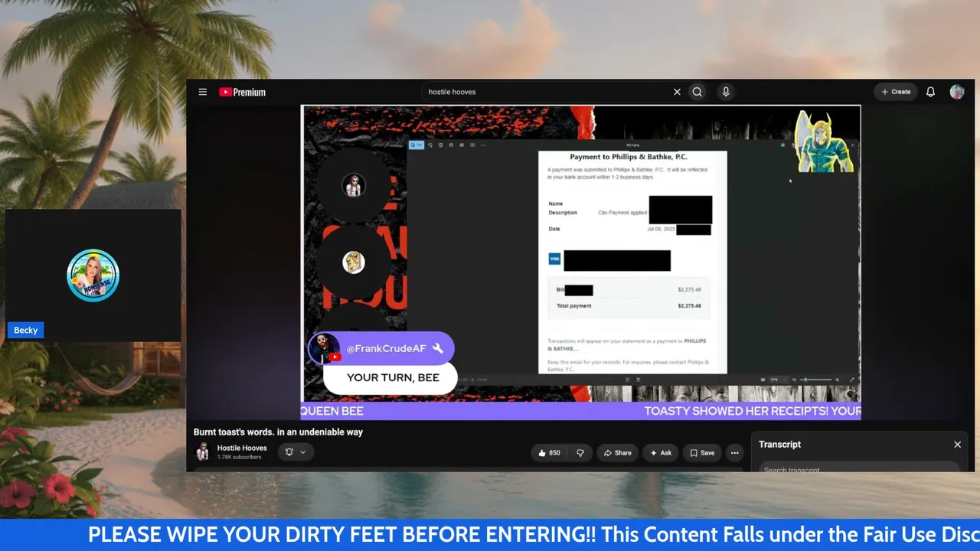This screenshot has height=551, width=980.
Task: Clear the 'hostile hooves' search text
Action: (677, 92)
